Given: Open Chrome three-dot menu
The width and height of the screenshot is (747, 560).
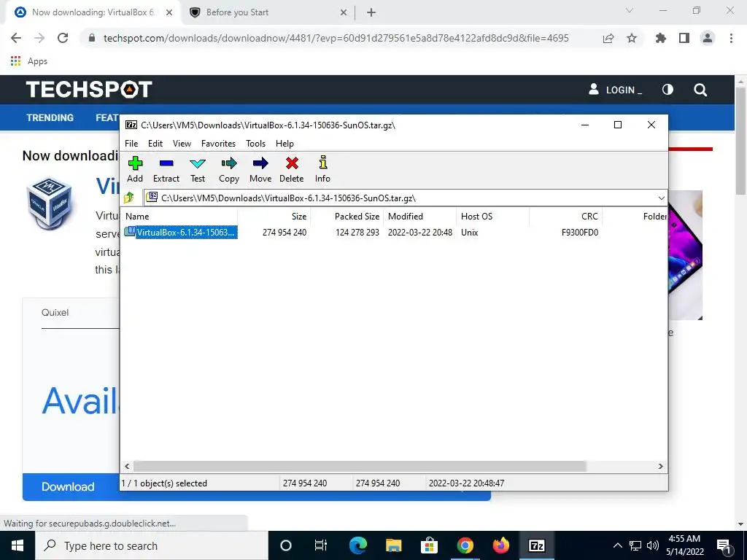Looking at the screenshot, I should pyautogui.click(x=731, y=38).
